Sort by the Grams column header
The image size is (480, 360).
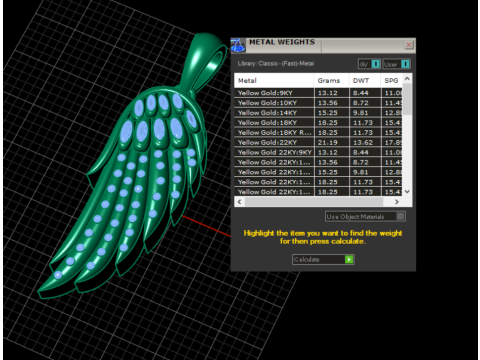(x=331, y=81)
